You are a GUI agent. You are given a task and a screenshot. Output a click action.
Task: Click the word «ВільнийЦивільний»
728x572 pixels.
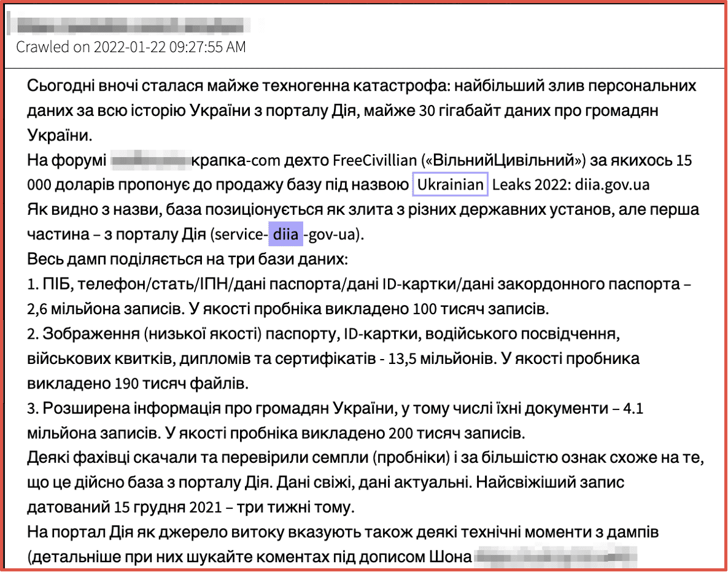(x=503, y=160)
